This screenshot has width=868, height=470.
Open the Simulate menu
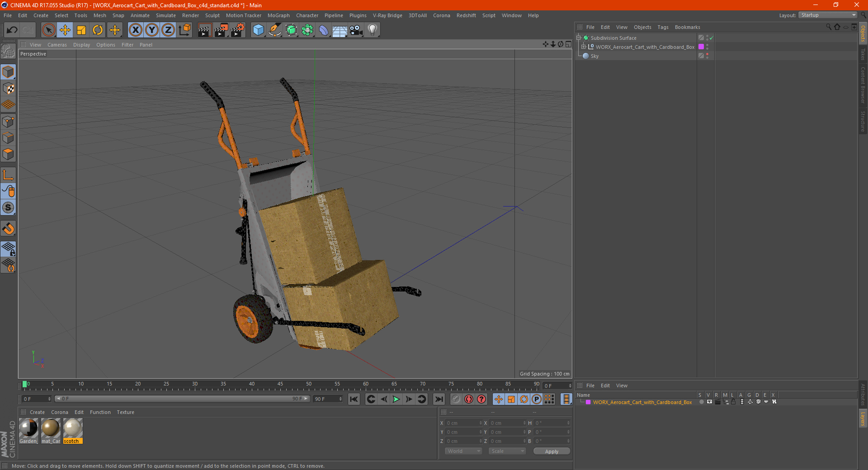coord(166,15)
